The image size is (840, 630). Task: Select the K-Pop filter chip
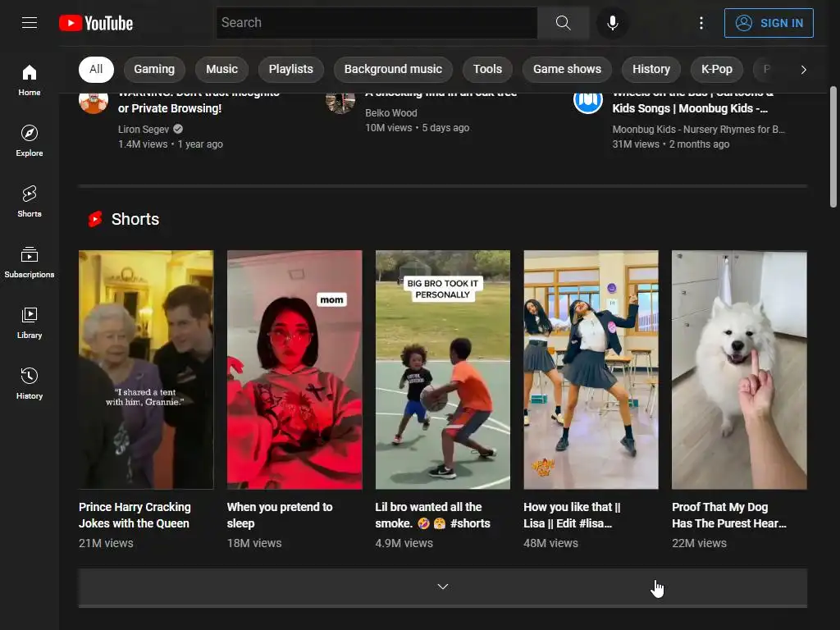717,69
